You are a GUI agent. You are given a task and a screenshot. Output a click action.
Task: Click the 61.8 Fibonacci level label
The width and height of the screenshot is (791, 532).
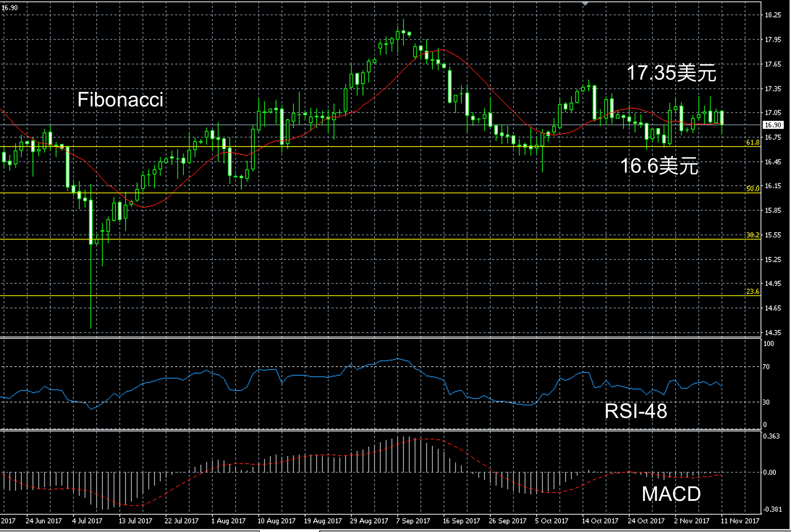[753, 143]
